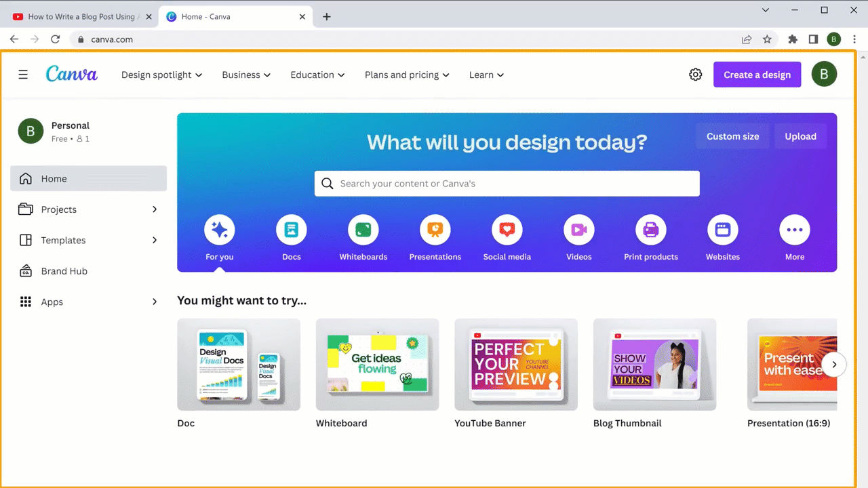Click the Doc label text
Screen dimensions: 868x488
(x=186, y=423)
